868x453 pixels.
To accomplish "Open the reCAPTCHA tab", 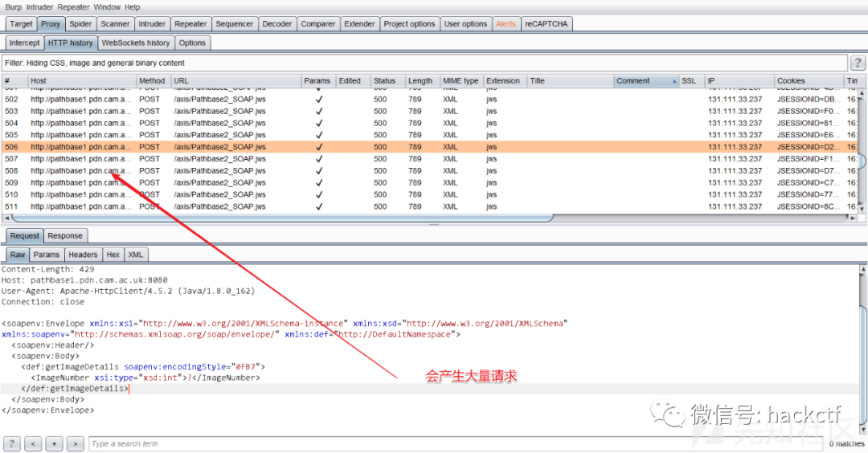I will coord(546,24).
